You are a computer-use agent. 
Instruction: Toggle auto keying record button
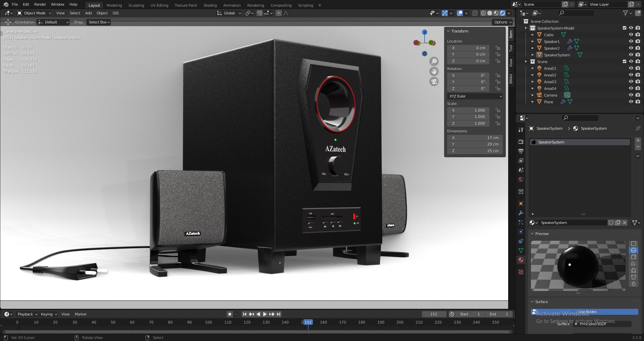pyautogui.click(x=230, y=314)
